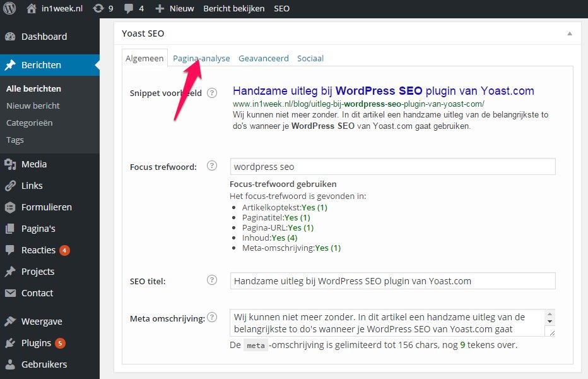Click the meta description scroll down arrow
The image size is (588, 379).
point(550,322)
